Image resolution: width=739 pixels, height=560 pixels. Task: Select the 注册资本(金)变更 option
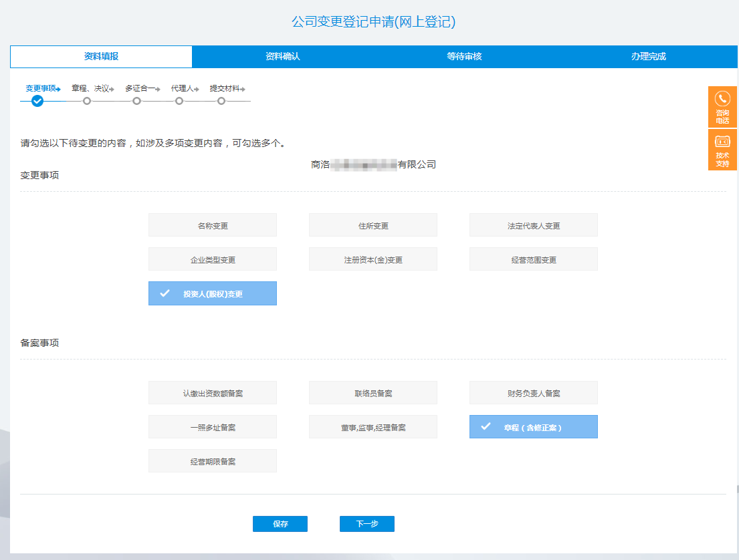(373, 259)
